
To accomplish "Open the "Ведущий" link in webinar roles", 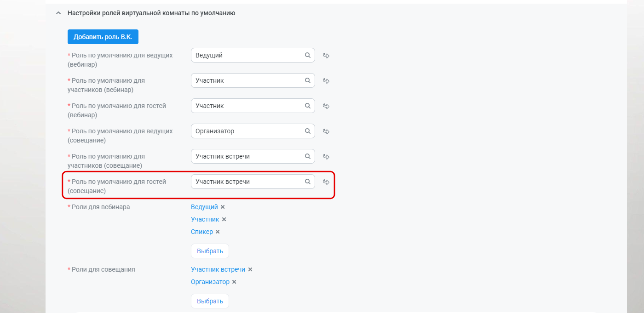I will [x=204, y=207].
